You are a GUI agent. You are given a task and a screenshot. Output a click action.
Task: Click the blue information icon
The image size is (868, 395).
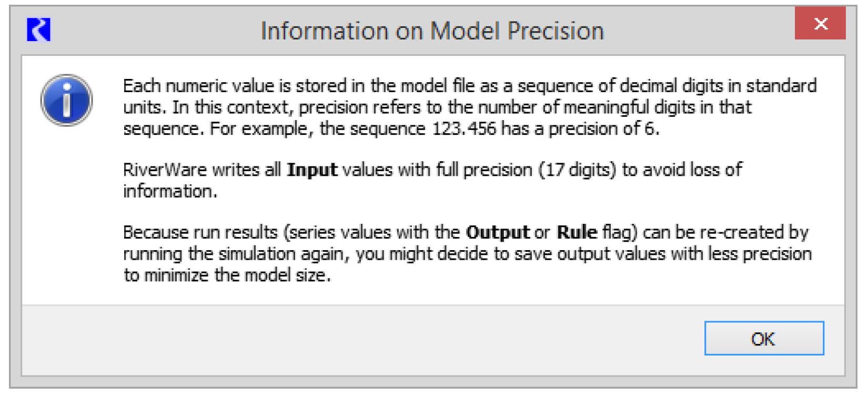point(67,100)
